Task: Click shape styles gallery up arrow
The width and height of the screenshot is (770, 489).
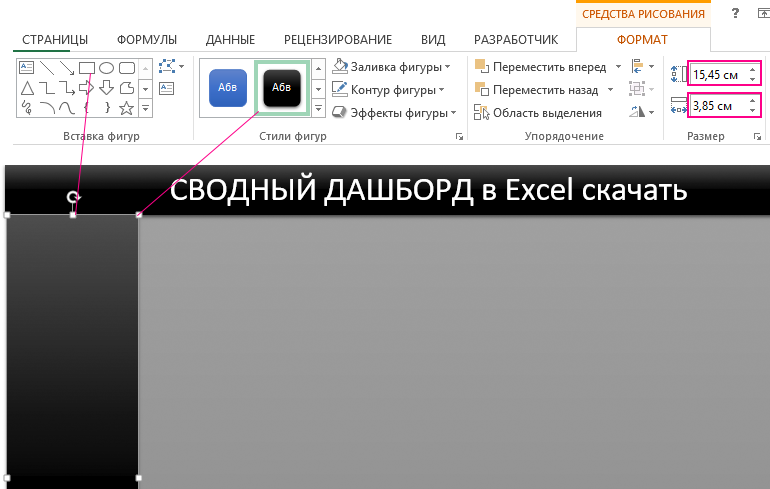Action: pos(318,69)
